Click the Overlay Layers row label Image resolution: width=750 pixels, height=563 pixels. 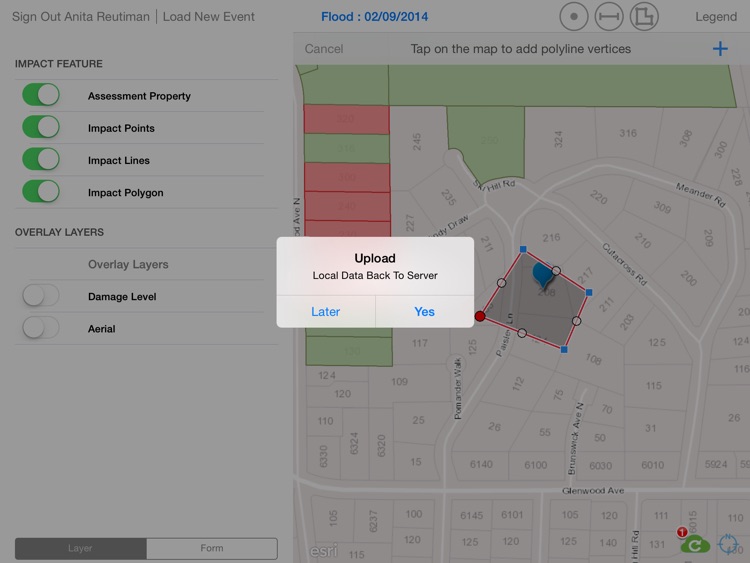point(128,265)
